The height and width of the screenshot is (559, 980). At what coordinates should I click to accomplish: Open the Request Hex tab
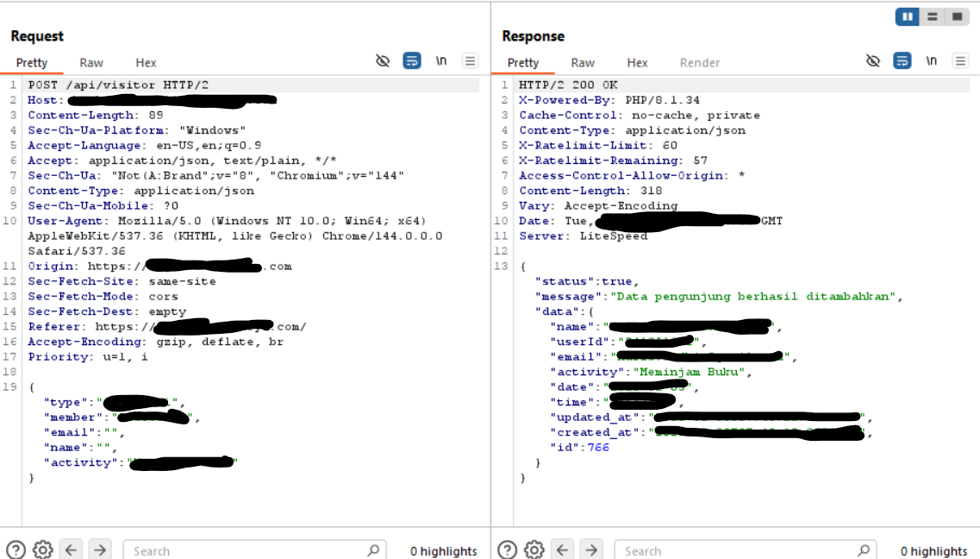coord(146,62)
